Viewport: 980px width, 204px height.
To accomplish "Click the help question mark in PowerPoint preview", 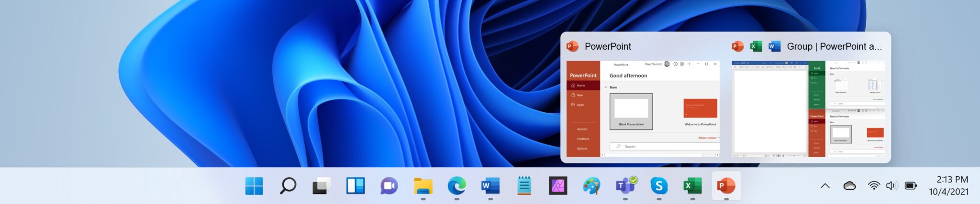I will click(x=689, y=64).
